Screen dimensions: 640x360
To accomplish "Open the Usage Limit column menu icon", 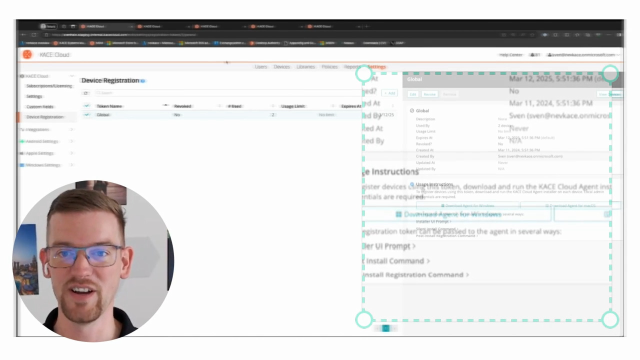I will [x=333, y=106].
